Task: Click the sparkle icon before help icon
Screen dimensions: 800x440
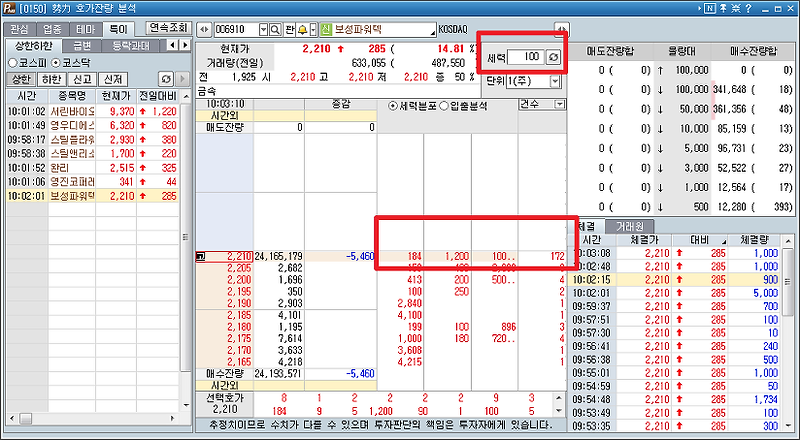Action: tap(736, 8)
